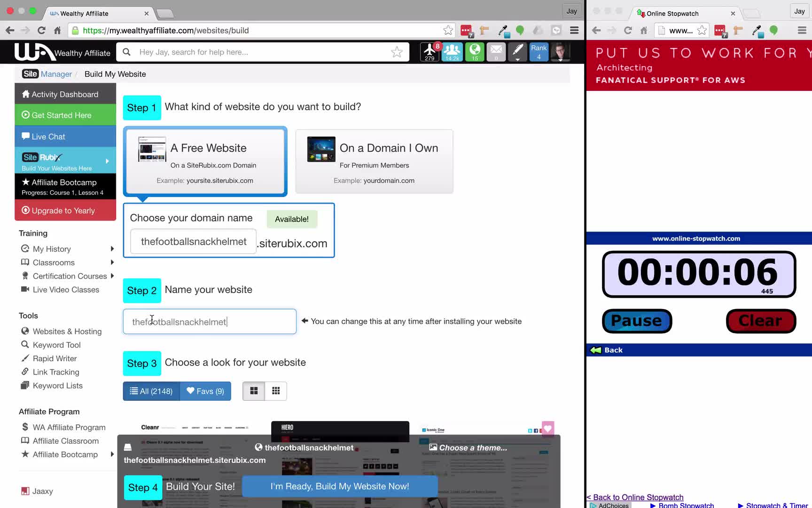Bookmark the stopwatch page with star icon

[x=702, y=31]
